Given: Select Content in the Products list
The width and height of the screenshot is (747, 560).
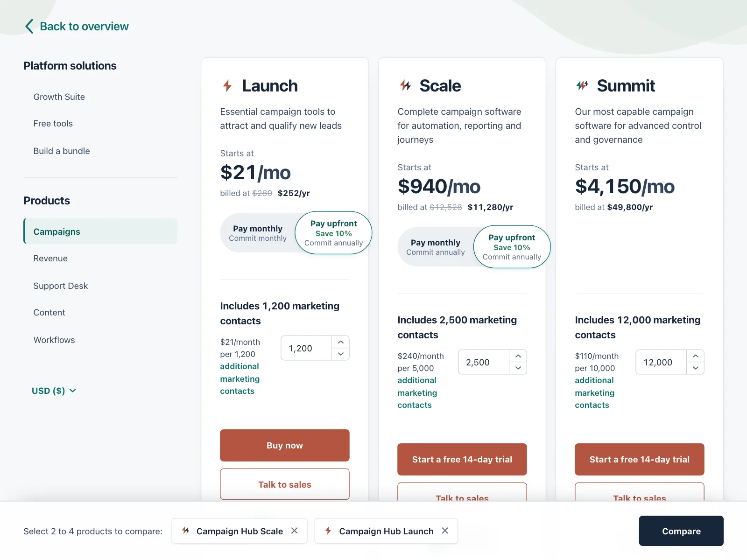Looking at the screenshot, I should [x=49, y=313].
